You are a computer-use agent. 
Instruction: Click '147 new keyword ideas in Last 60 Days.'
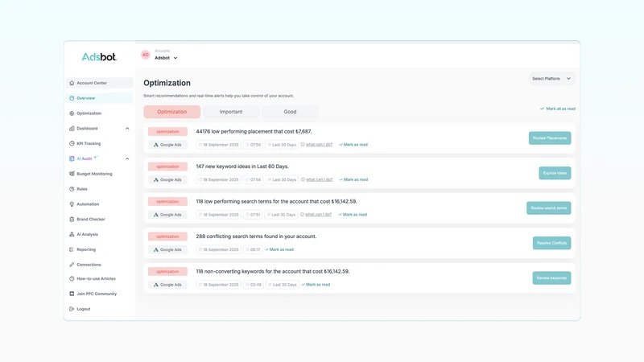[x=242, y=167]
